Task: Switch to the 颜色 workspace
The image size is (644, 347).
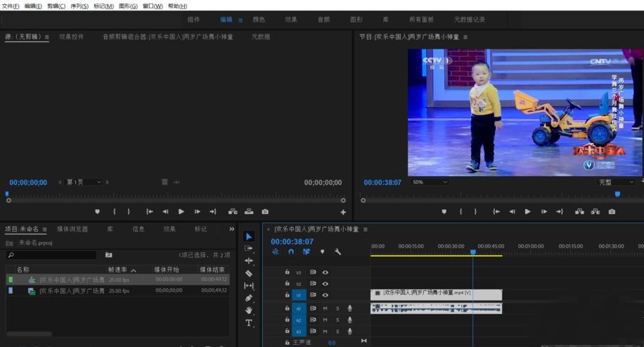Action: tap(259, 20)
